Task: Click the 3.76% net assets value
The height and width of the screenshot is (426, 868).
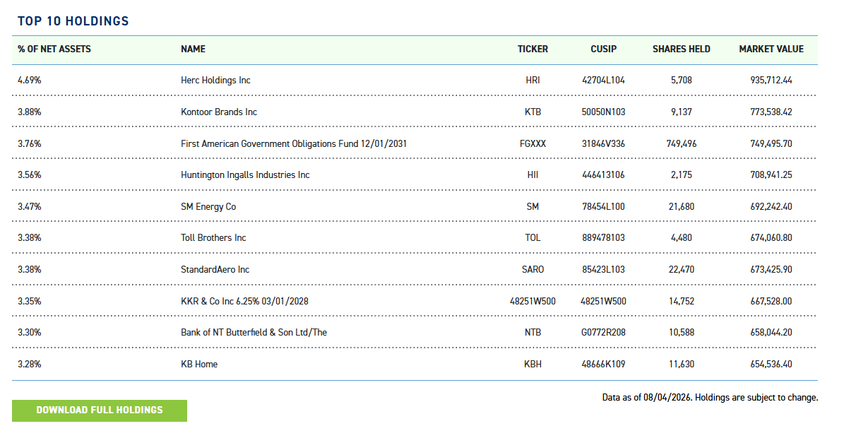Action: pos(30,143)
